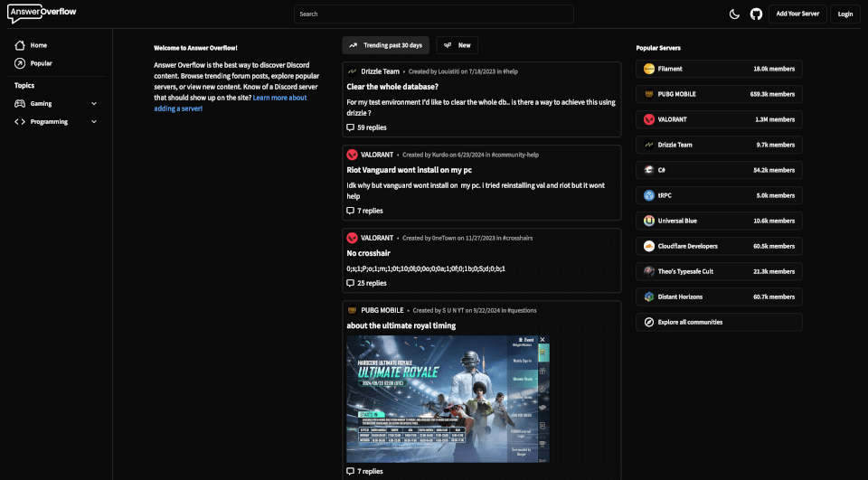Click VALORANT icon in Popular Servers
The image size is (868, 480).
click(x=649, y=119)
